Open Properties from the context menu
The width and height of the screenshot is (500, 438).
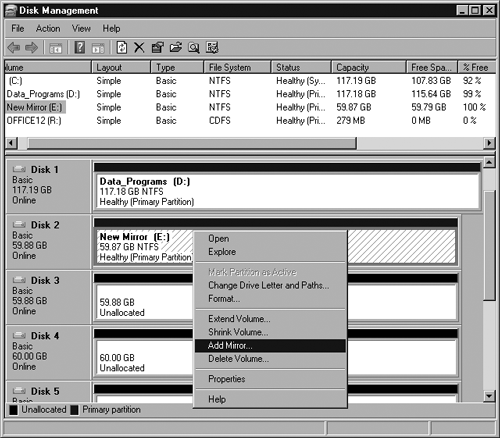pyautogui.click(x=270, y=379)
